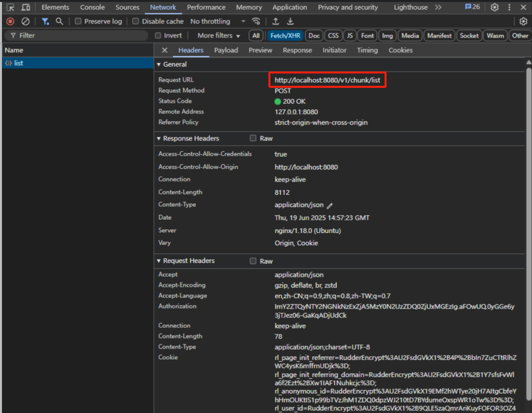Tick the Invert filter checkbox
This screenshot has height=413, width=532.
click(x=158, y=35)
